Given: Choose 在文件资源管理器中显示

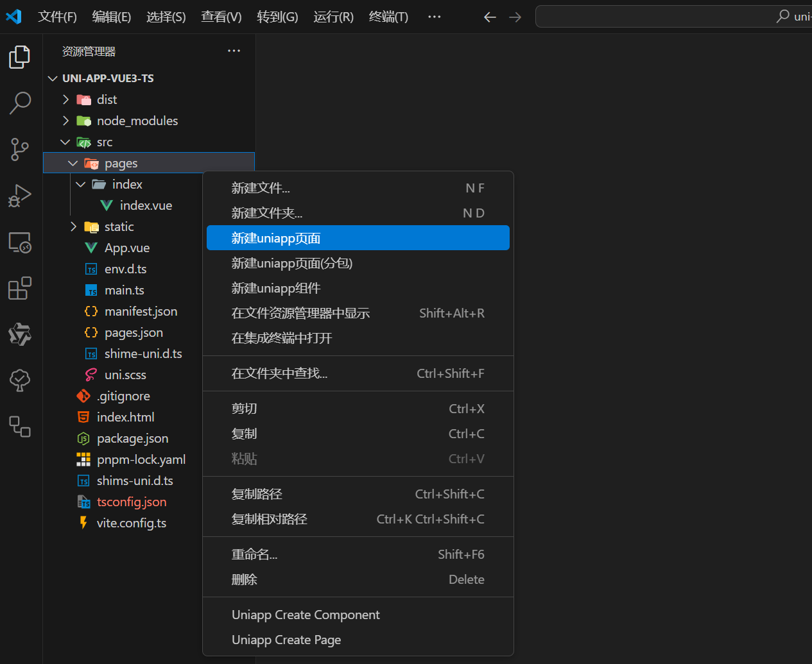Looking at the screenshot, I should (x=358, y=313).
